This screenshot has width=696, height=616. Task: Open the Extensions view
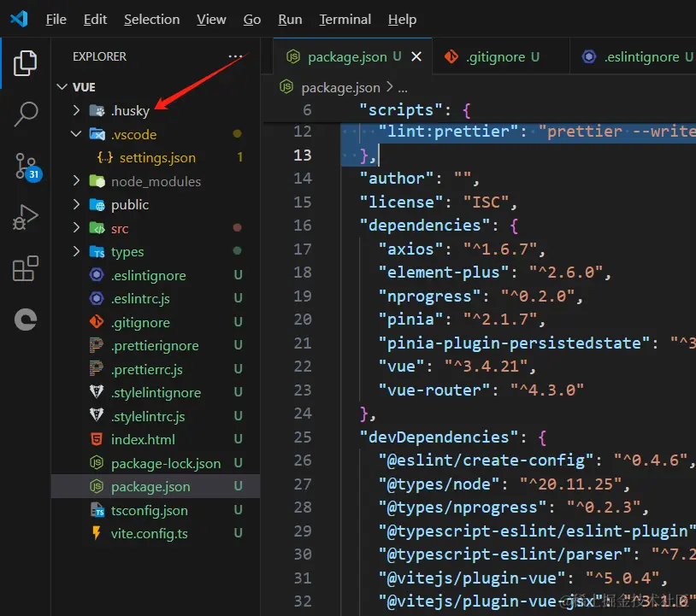point(26,268)
